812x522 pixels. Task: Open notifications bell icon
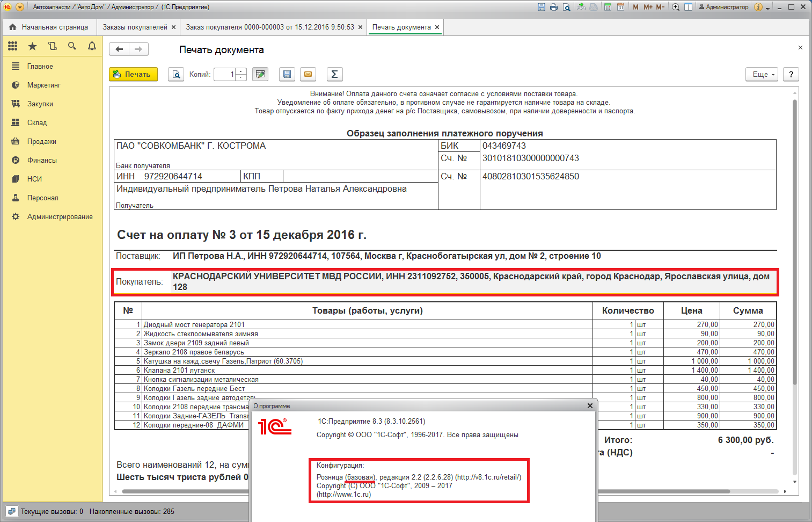click(92, 46)
